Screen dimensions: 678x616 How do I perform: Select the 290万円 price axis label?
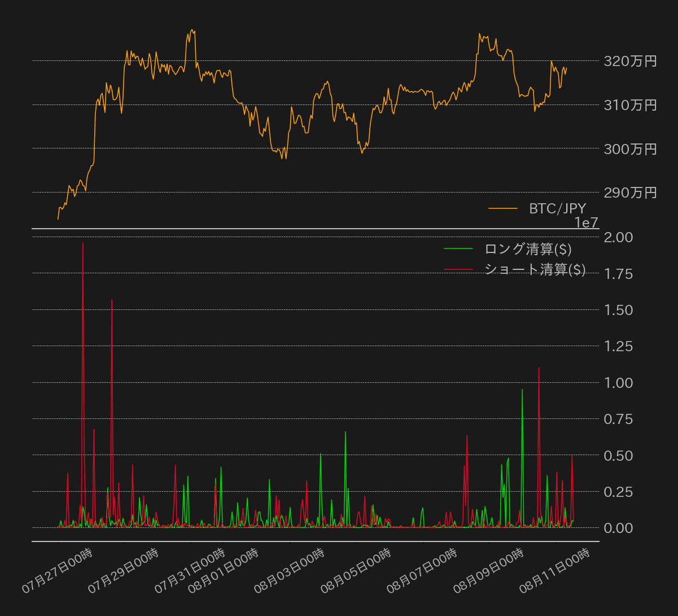point(630,193)
